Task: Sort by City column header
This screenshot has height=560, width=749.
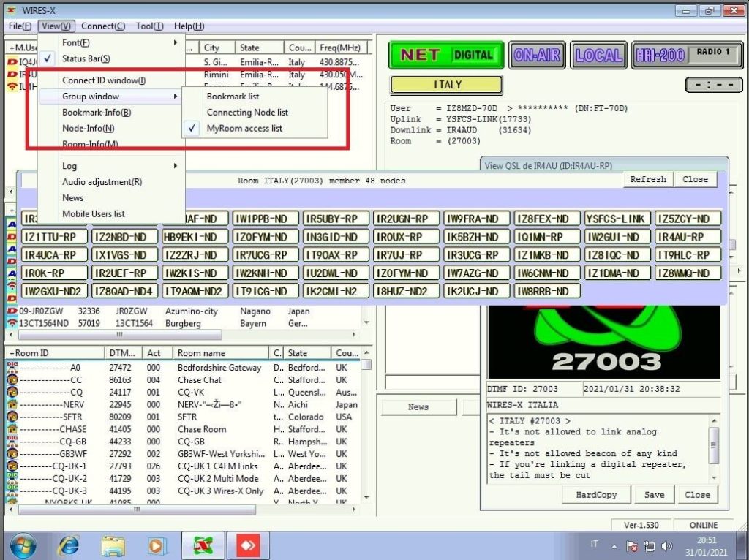Action: [217, 48]
